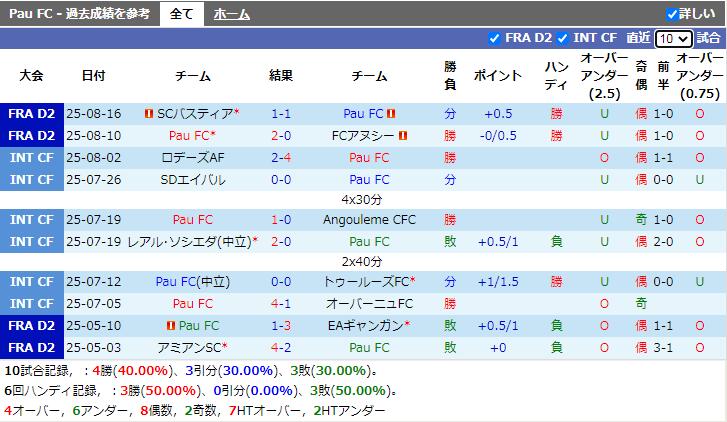Uncheck the FRA D2 league filter
The image size is (727, 422).
coord(494,38)
